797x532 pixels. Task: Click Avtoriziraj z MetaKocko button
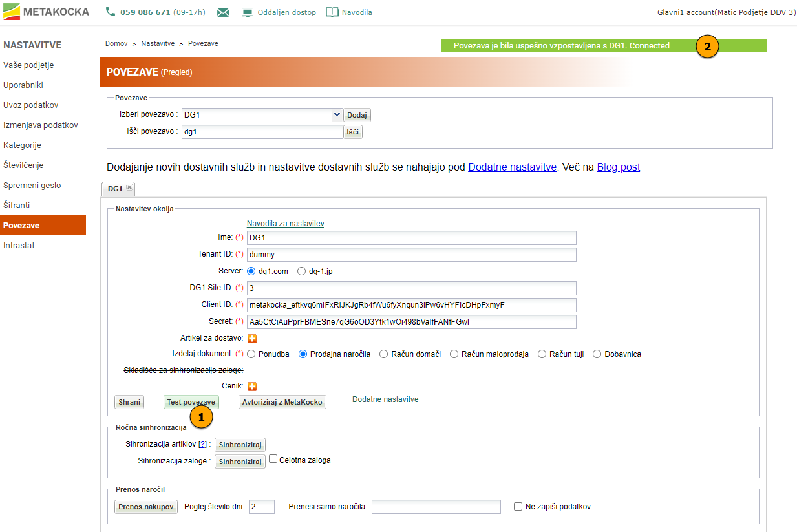(282, 402)
